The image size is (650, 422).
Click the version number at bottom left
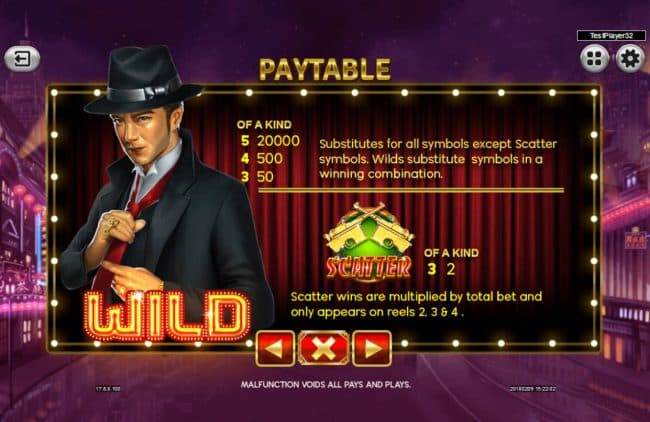pyautogui.click(x=108, y=389)
